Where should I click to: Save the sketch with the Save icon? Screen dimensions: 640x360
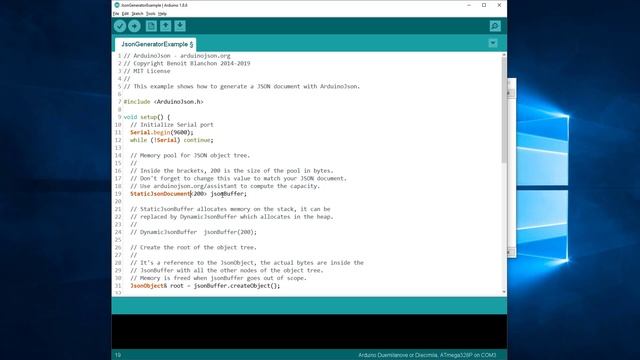(180, 26)
